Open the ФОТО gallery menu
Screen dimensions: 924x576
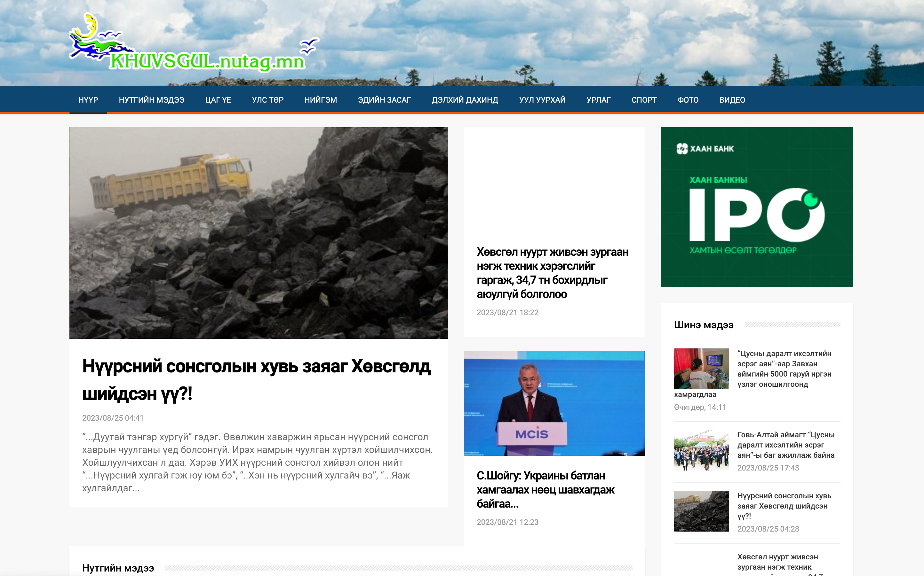688,100
